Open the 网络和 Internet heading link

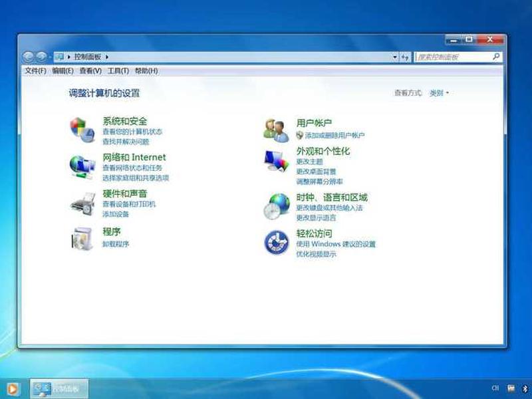(x=134, y=157)
